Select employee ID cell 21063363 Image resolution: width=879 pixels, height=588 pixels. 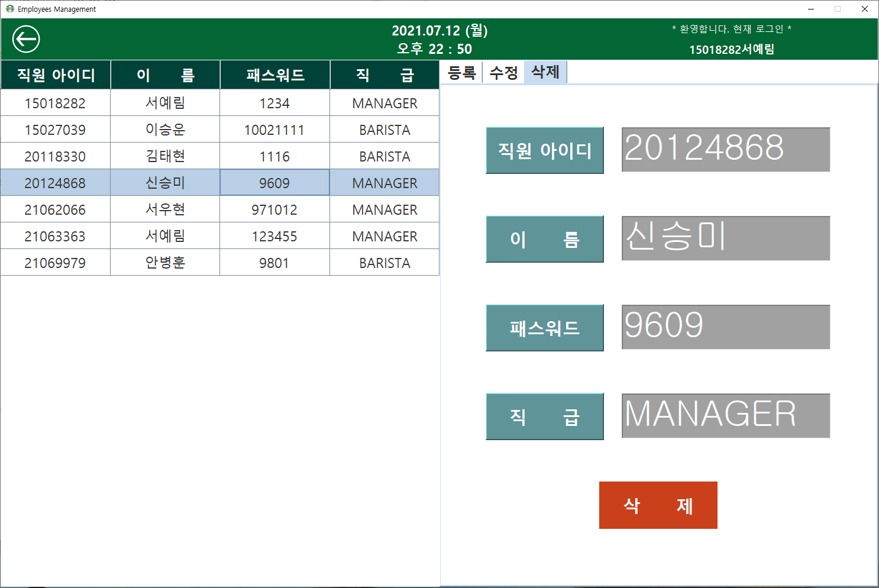[x=56, y=236]
